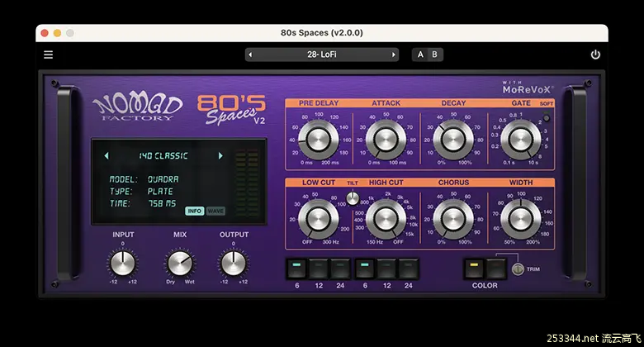Screen dimensions: 644x347
Task: Select B comparison state
Action: pos(434,55)
